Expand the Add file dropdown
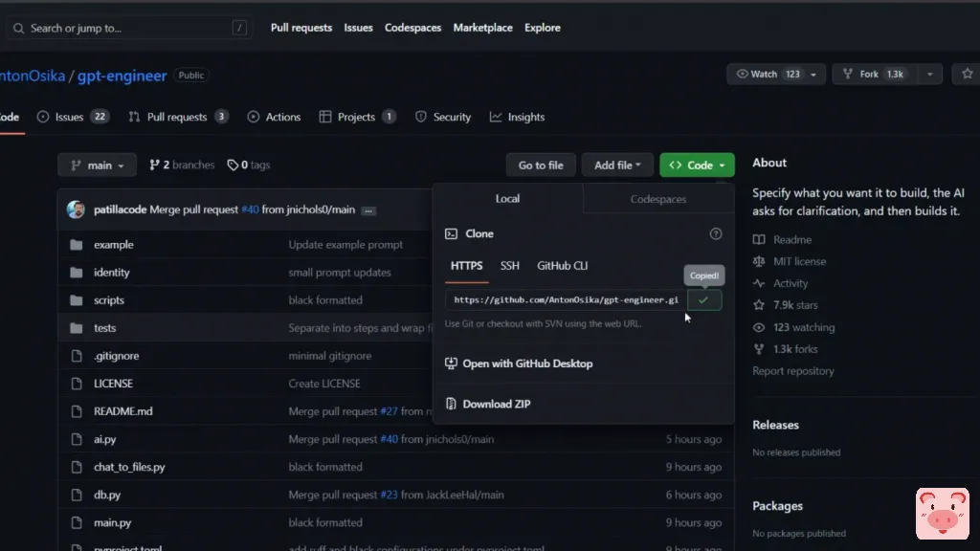Screen dimensions: 980x551 click(x=617, y=165)
